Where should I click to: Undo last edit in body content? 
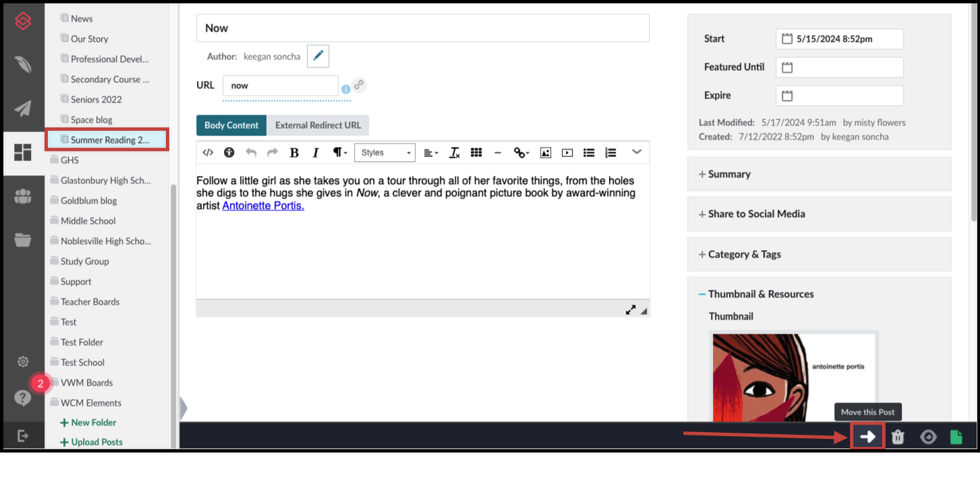coord(251,153)
